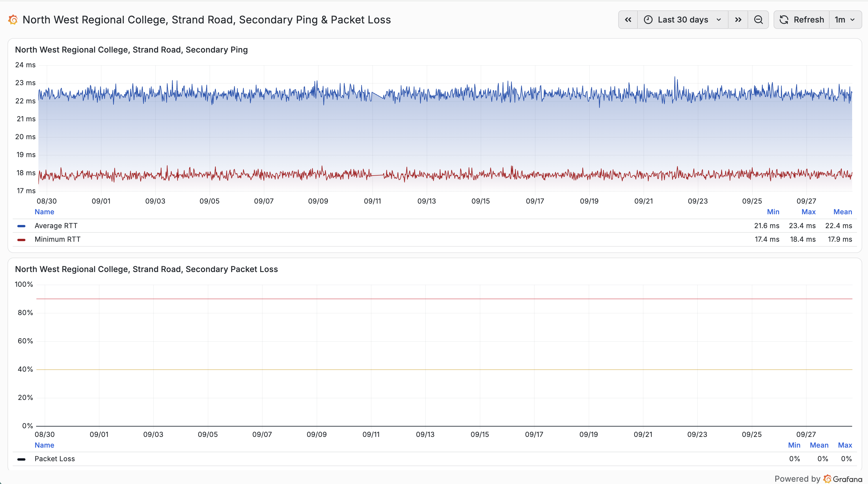Screen dimensions: 868x484
Task: Sort ping legend by Min column
Action: pyautogui.click(x=773, y=212)
